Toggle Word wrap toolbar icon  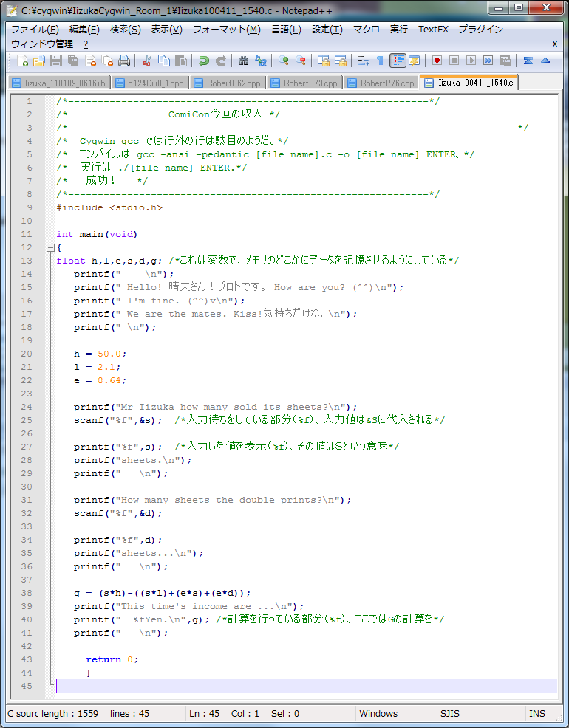pyautogui.click(x=364, y=61)
